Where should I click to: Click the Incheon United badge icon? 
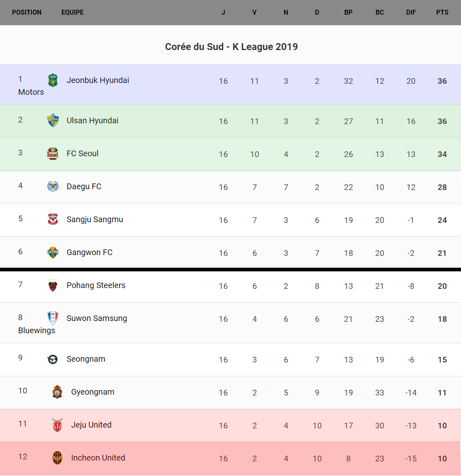coord(57,458)
